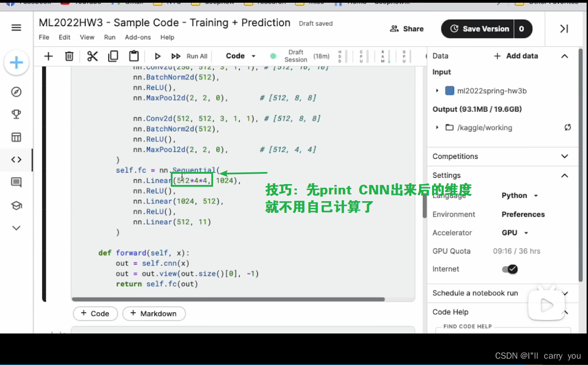Click Run All button
Screen dimensions: 588x365
(x=189, y=56)
